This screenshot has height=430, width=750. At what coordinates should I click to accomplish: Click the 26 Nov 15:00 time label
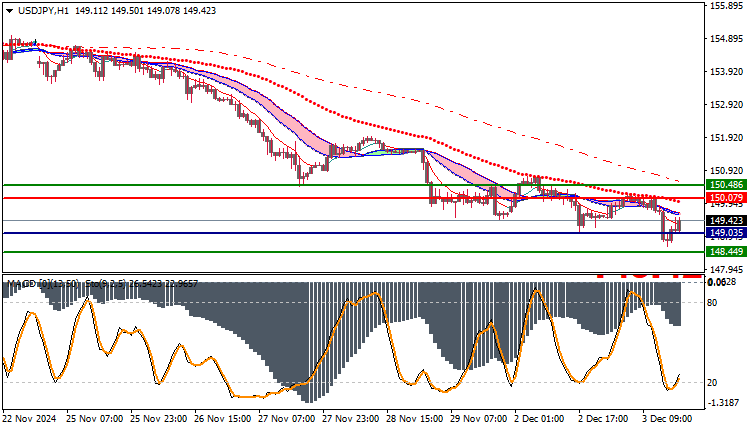click(x=222, y=419)
